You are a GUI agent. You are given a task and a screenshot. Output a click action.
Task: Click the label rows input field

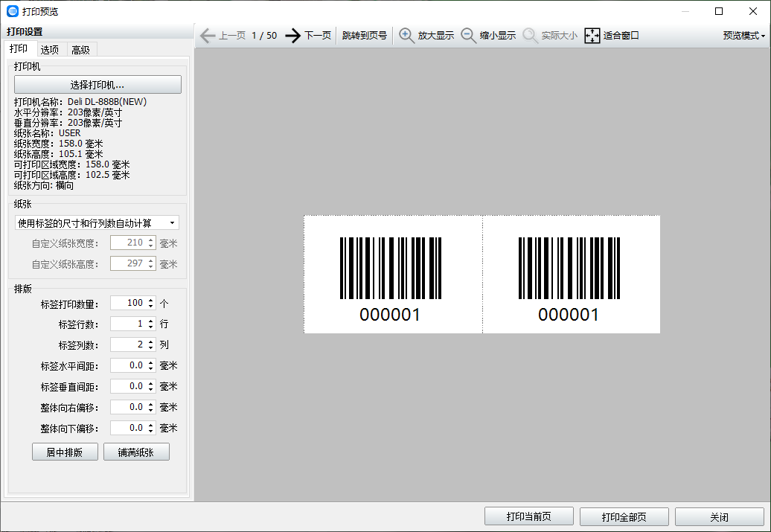point(128,324)
